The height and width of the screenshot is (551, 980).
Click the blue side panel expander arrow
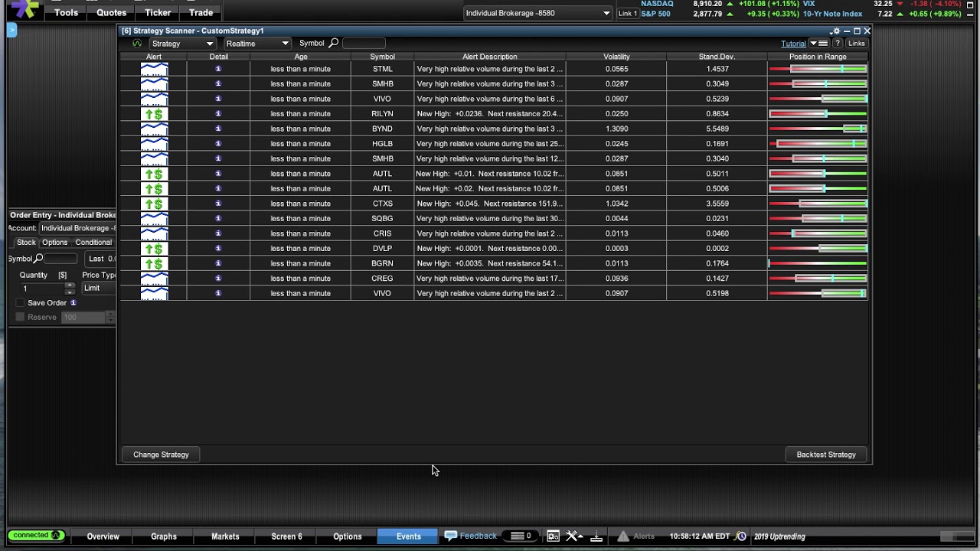pyautogui.click(x=11, y=30)
